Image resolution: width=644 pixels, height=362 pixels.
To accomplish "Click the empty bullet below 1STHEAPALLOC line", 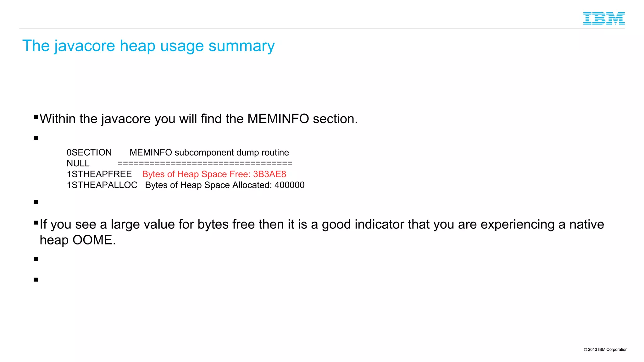I will click(x=36, y=202).
